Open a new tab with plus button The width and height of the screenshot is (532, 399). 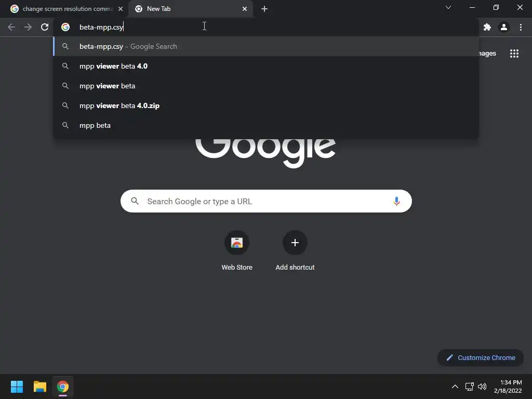[x=264, y=9]
